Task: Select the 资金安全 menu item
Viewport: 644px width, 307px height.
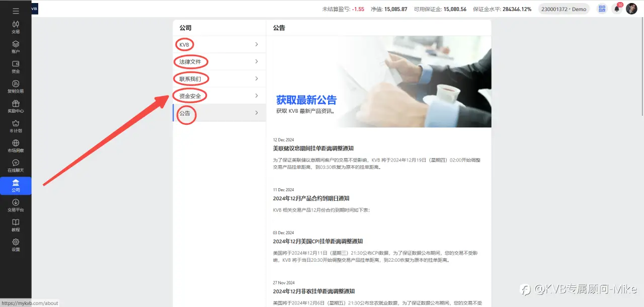Action: coord(219,96)
